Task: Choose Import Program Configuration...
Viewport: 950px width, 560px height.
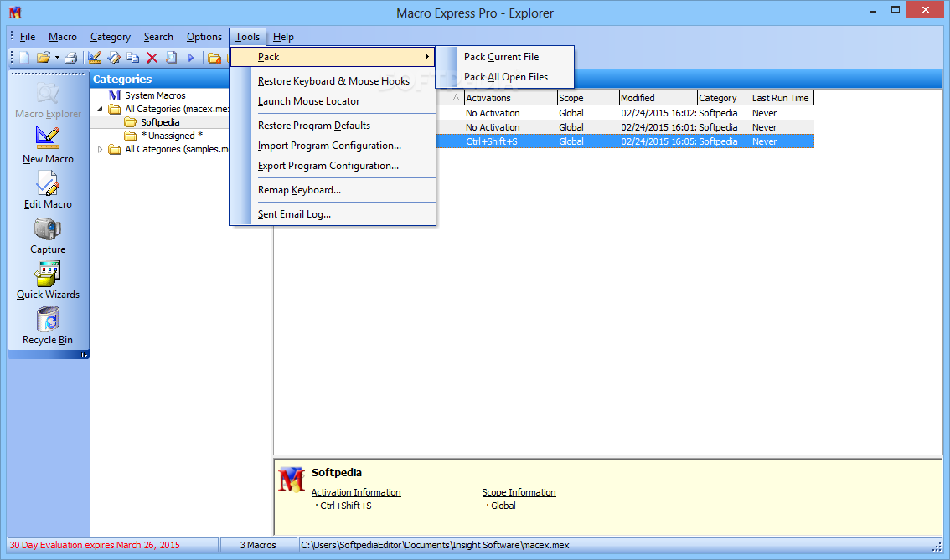Action: 333,146
